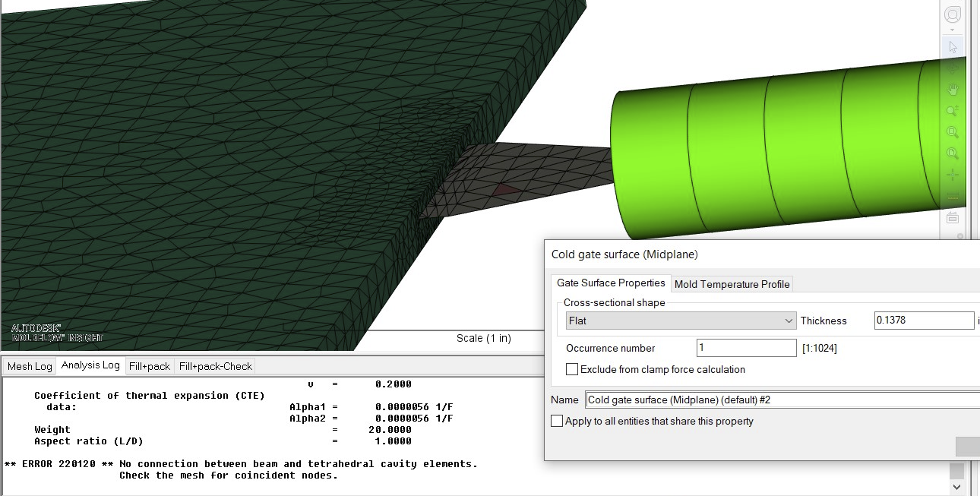This screenshot has width=980, height=496.
Task: Click the Center view crosshair tool
Action: tap(952, 173)
